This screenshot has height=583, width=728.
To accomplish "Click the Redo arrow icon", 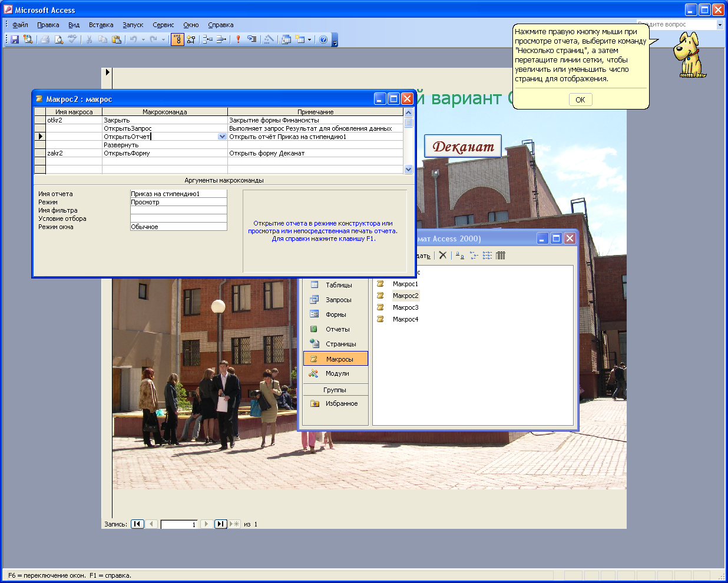I will tap(154, 39).
